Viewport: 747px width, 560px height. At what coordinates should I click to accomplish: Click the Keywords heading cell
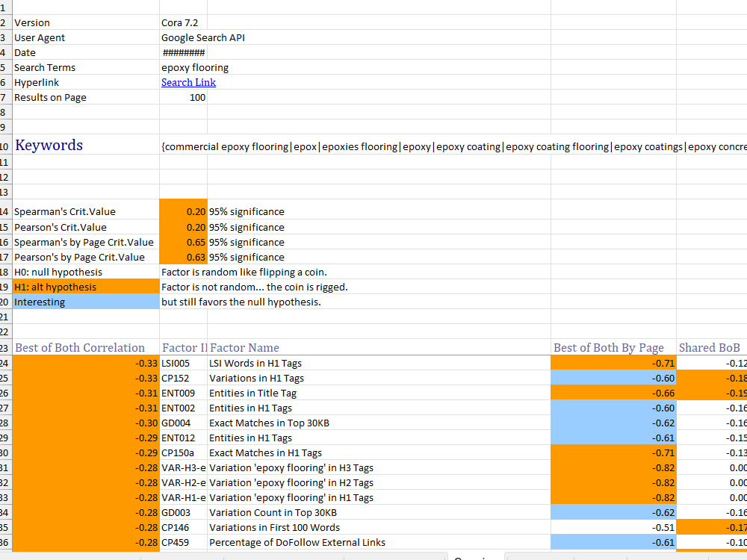pos(86,144)
